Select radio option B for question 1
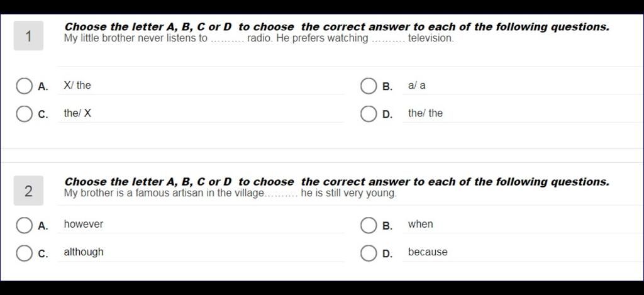This screenshot has height=295, width=644. tap(369, 86)
